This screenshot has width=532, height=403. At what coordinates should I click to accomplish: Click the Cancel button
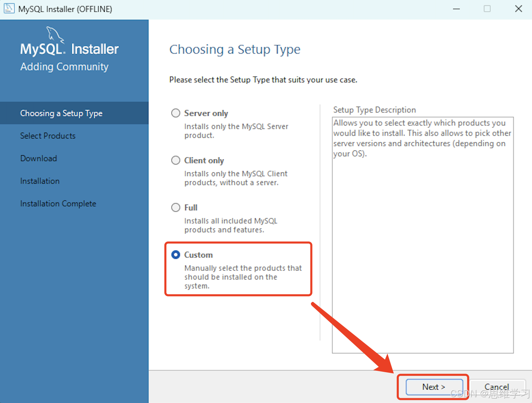click(497, 387)
